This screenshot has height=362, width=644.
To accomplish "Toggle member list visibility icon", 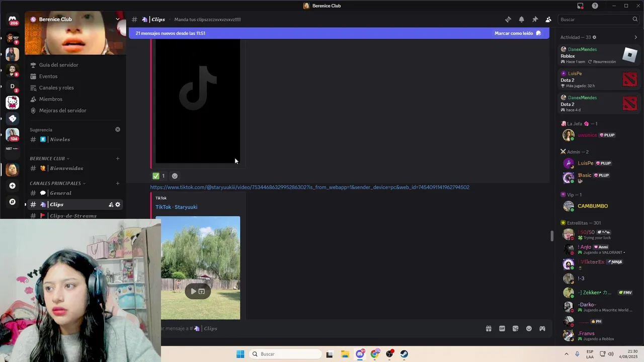I will click(548, 20).
